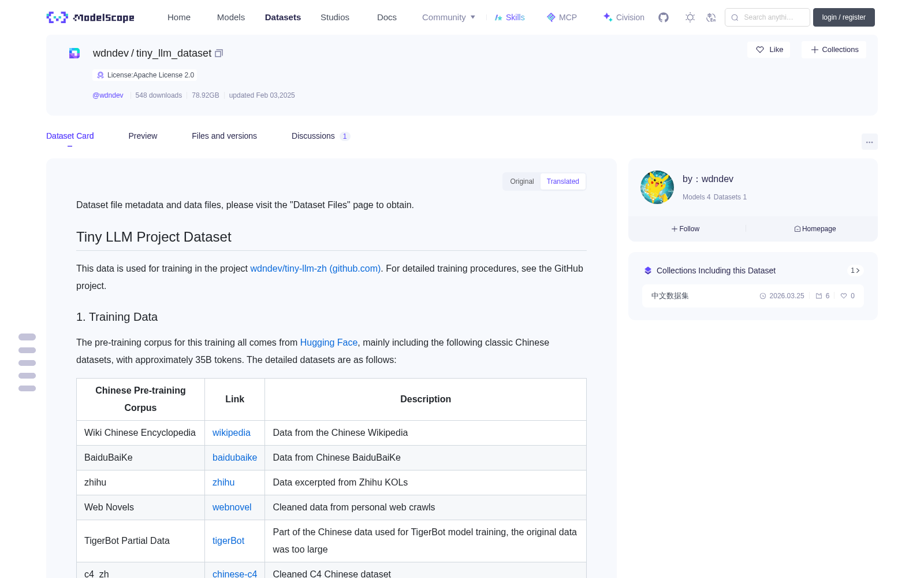Open the three-dot more options menu
924x578 pixels.
pyautogui.click(x=870, y=142)
